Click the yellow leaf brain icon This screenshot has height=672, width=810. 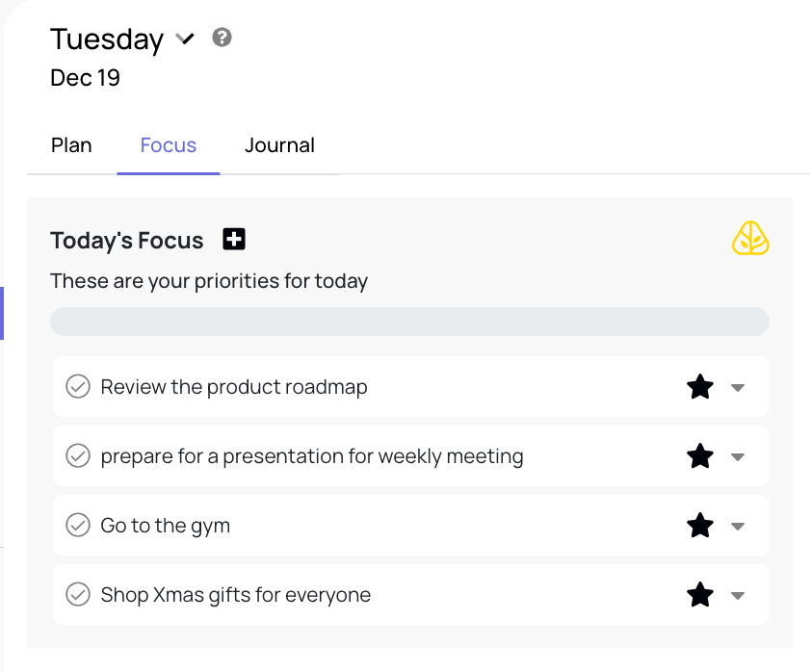[x=750, y=239]
